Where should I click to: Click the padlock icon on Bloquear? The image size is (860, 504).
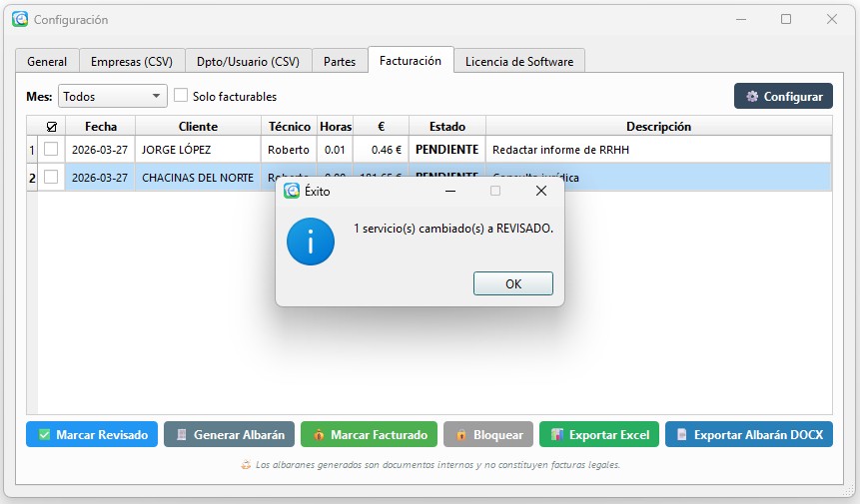461,435
